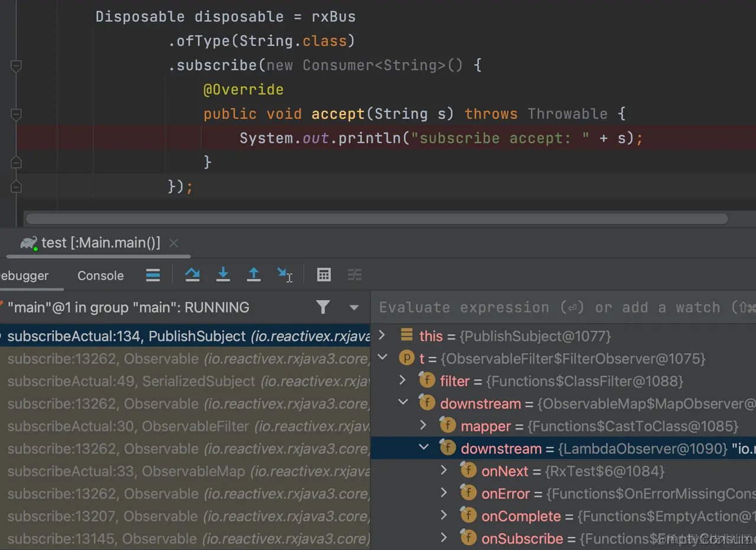756x550 pixels.
Task: Select the downstream = {LambdaObserver@1090} row
Action: pos(563,448)
